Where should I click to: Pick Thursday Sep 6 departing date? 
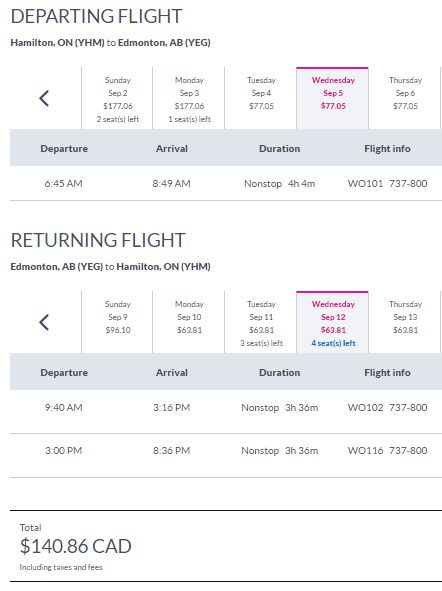[x=405, y=99]
